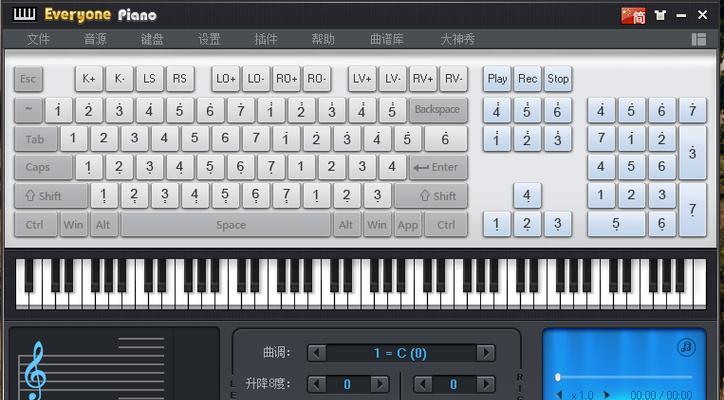This screenshot has width=724, height=400.
Task: Click the wide numpad 5 key
Action: click(x=616, y=224)
